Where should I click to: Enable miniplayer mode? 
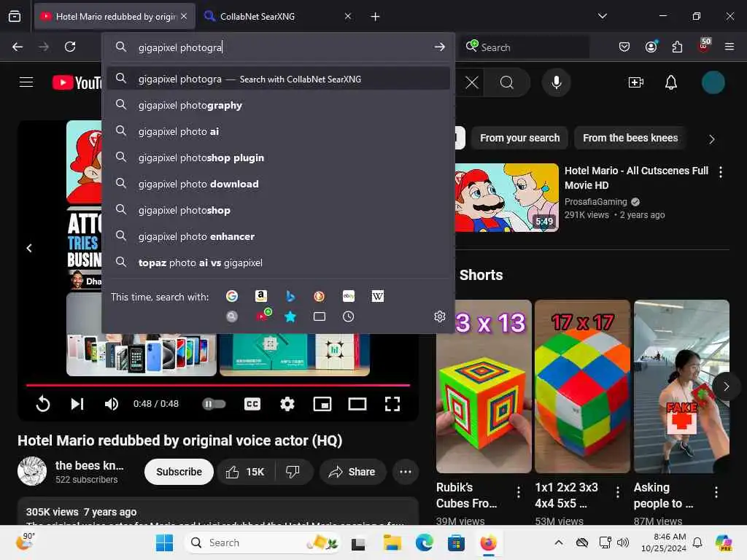click(322, 404)
